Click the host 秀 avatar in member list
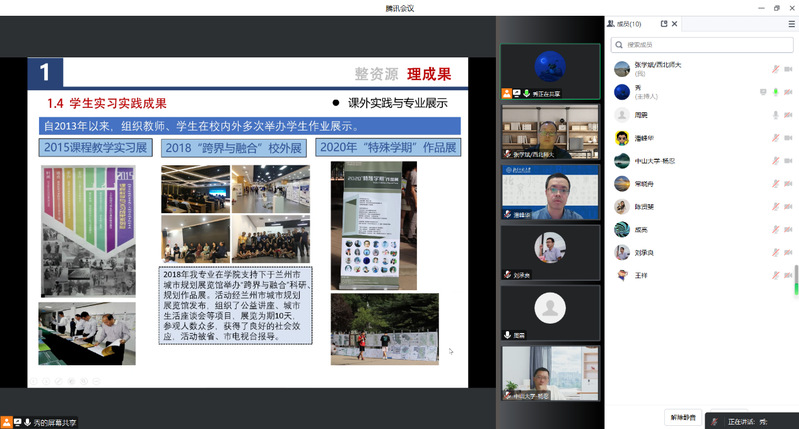Viewport: 799px width, 429px height. point(621,91)
